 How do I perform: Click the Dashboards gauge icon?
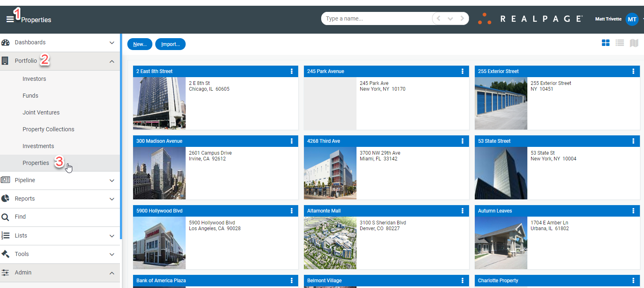[x=5, y=42]
